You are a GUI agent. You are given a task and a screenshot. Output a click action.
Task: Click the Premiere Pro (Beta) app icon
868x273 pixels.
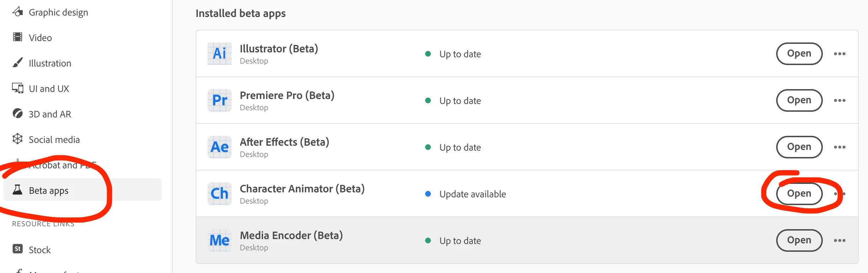[x=219, y=100]
